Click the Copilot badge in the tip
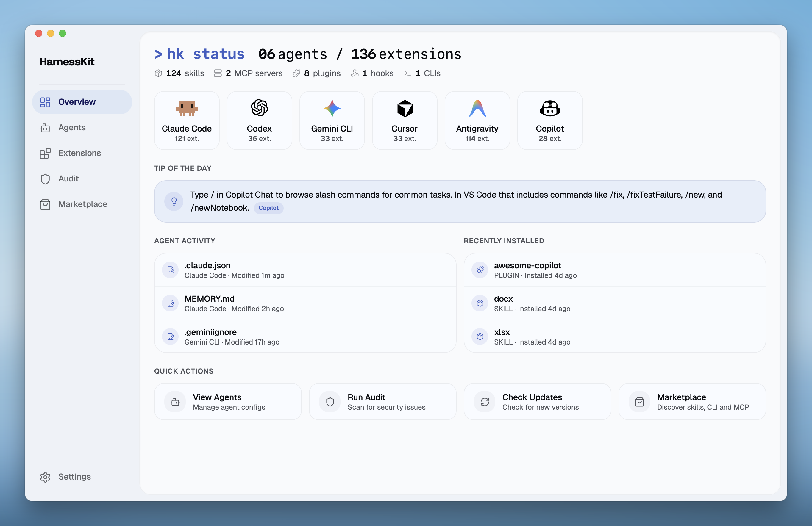This screenshot has height=526, width=812. [x=268, y=208]
